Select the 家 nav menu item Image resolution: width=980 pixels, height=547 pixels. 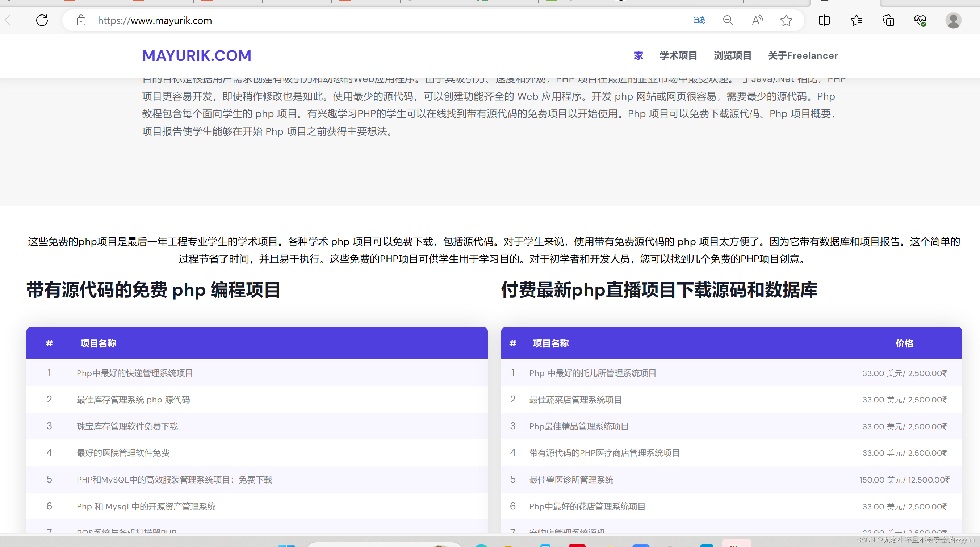(x=638, y=55)
